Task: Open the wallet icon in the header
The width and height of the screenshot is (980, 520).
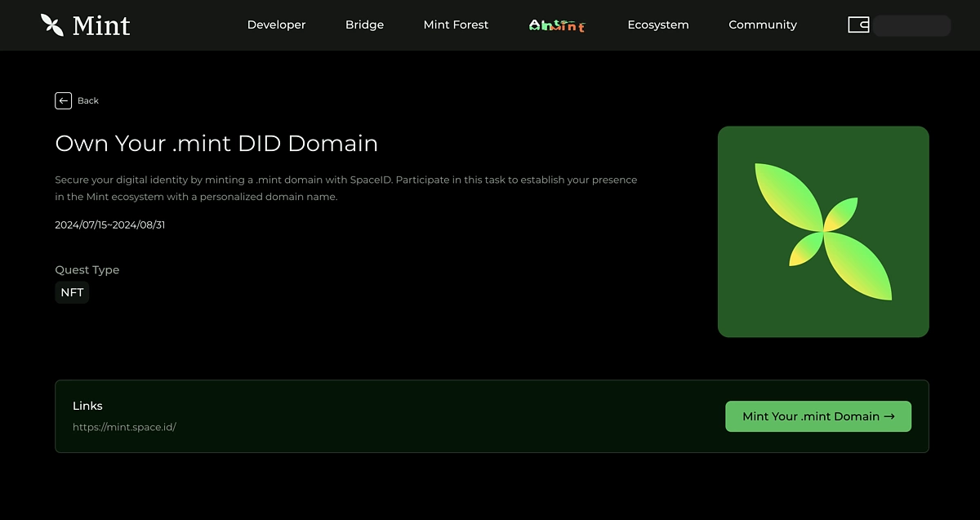Action: pyautogui.click(x=858, y=24)
